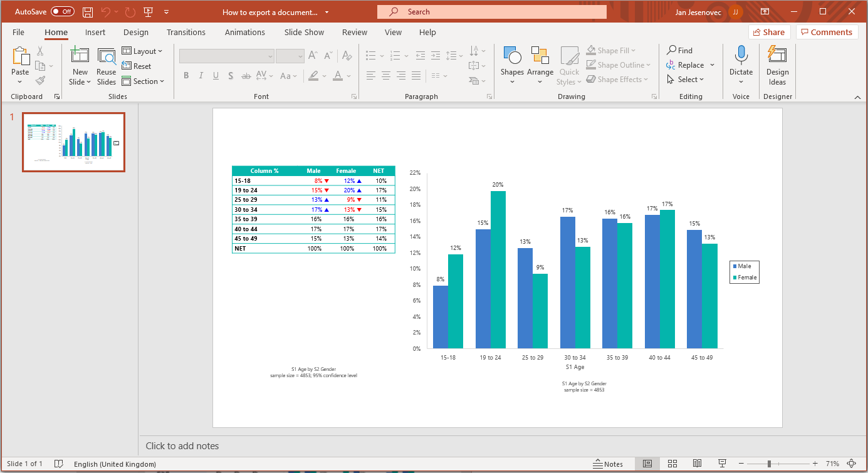Click the Increase Font Size icon
The width and height of the screenshot is (868, 473).
pyautogui.click(x=313, y=56)
